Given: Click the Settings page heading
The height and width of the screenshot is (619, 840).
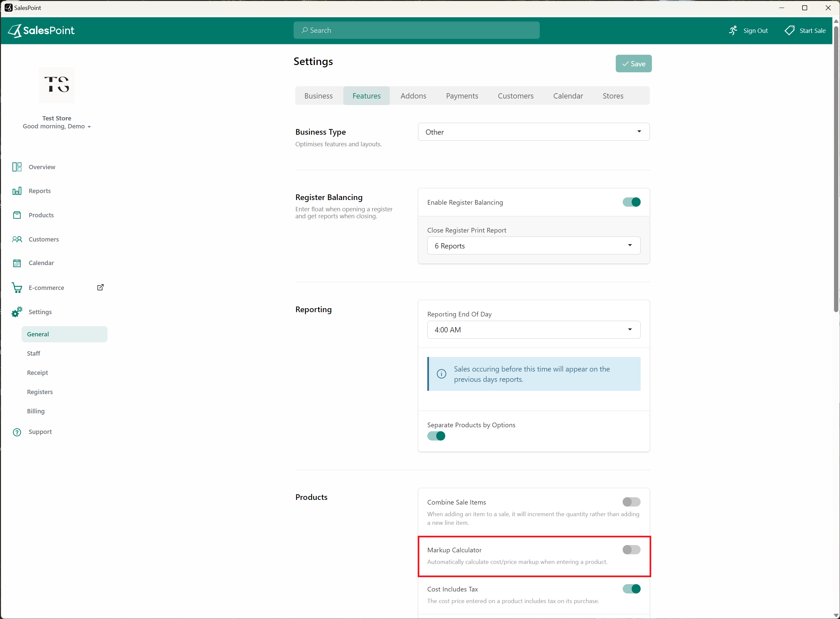Looking at the screenshot, I should (313, 61).
